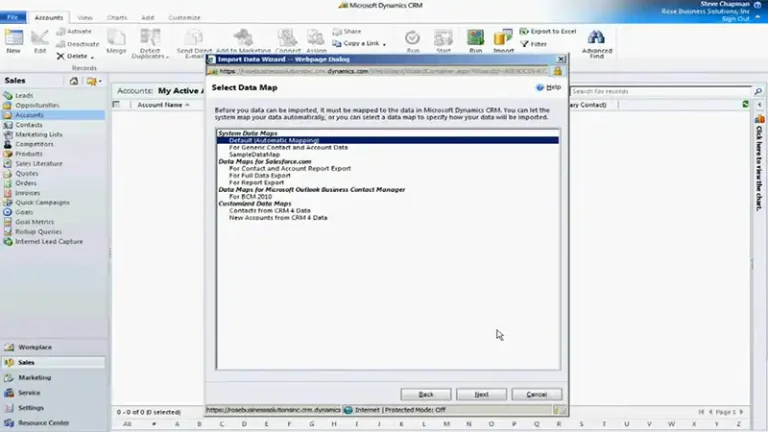Screen dimensions: 768x432
Task: Click the Home icon in Sales header
Action: pyautogui.click(x=73, y=81)
